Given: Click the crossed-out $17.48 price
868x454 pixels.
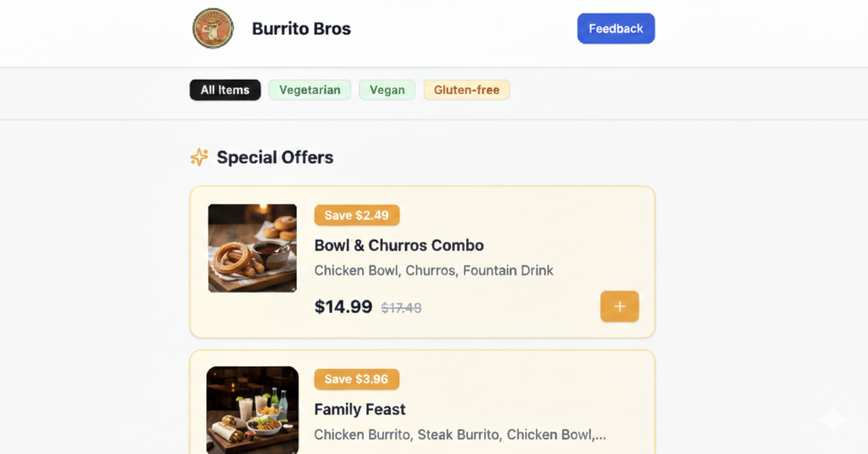Looking at the screenshot, I should point(401,307).
